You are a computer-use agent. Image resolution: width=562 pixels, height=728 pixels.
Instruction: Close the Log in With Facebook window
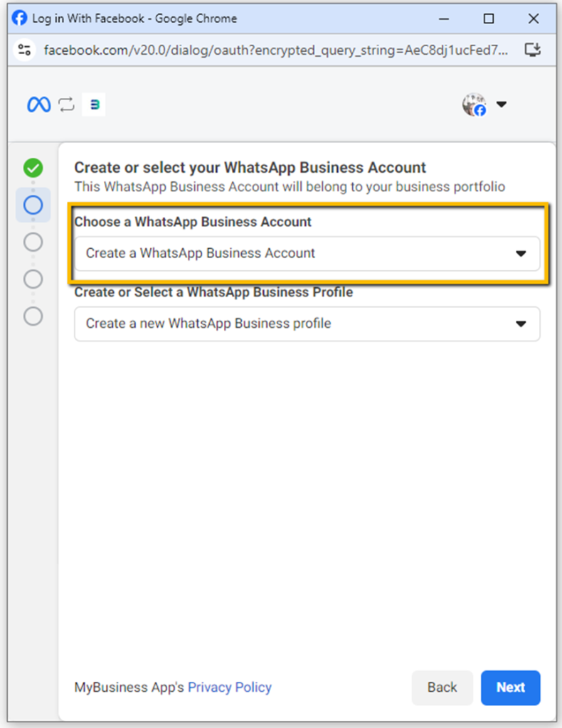point(534,18)
